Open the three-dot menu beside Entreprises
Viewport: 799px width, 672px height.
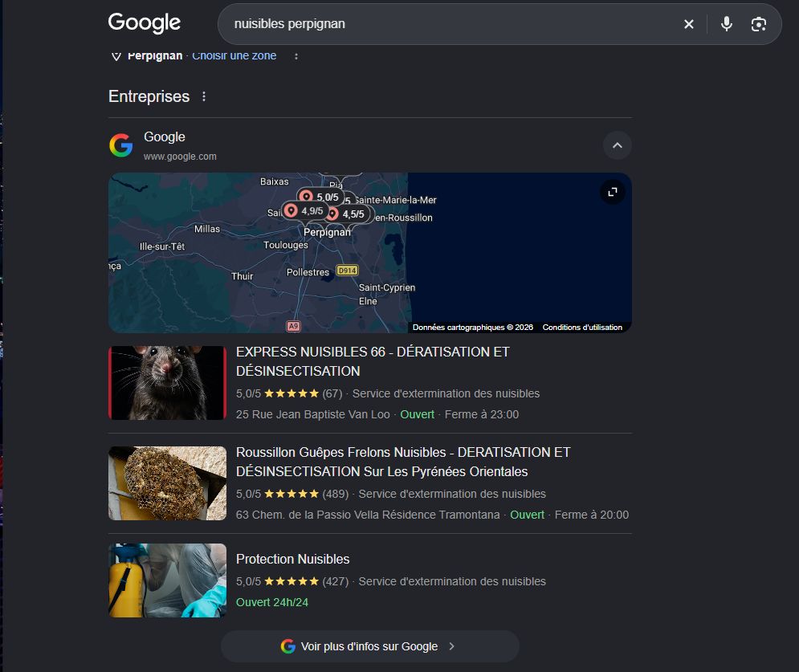coord(204,96)
